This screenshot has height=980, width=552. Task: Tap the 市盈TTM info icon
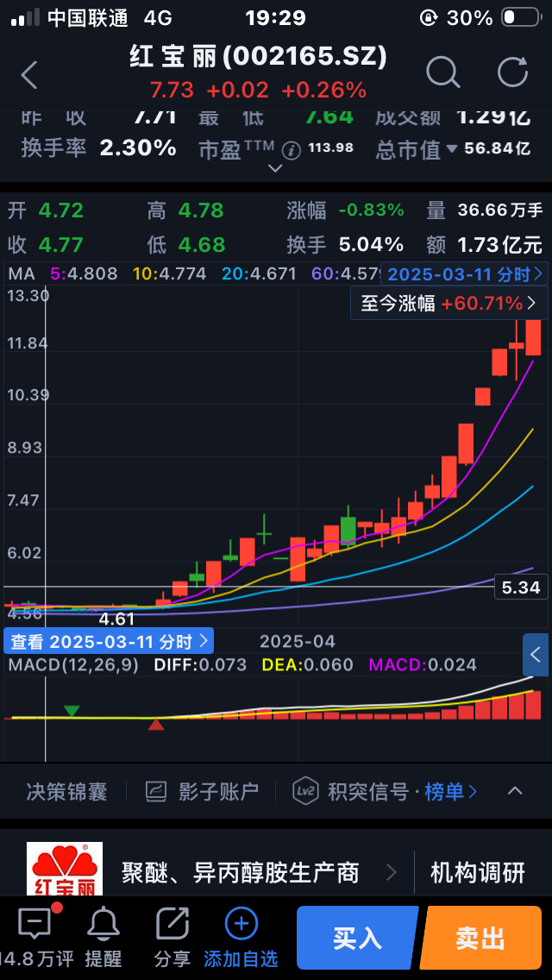pyautogui.click(x=292, y=150)
